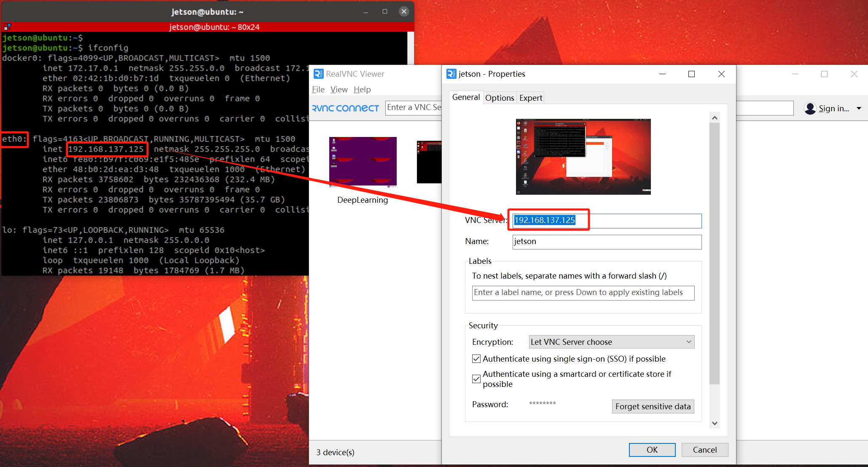Click the Terminator grid icon in terminal
The height and width of the screenshot is (467, 868).
(7, 27)
